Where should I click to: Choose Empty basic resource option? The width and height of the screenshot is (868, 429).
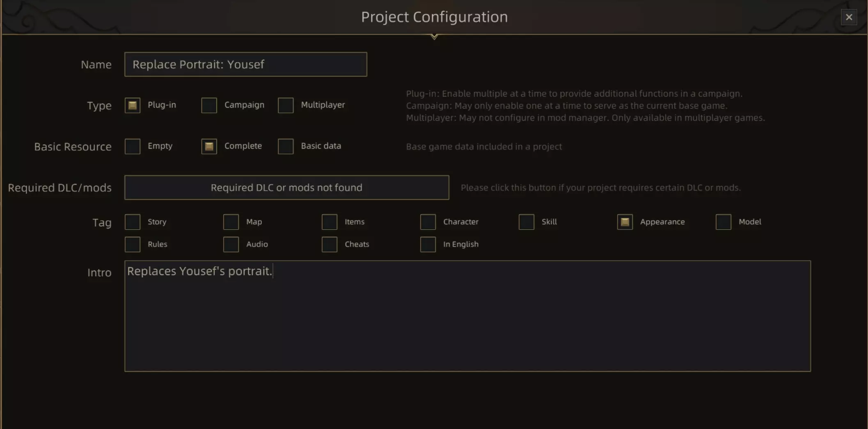[x=133, y=147]
